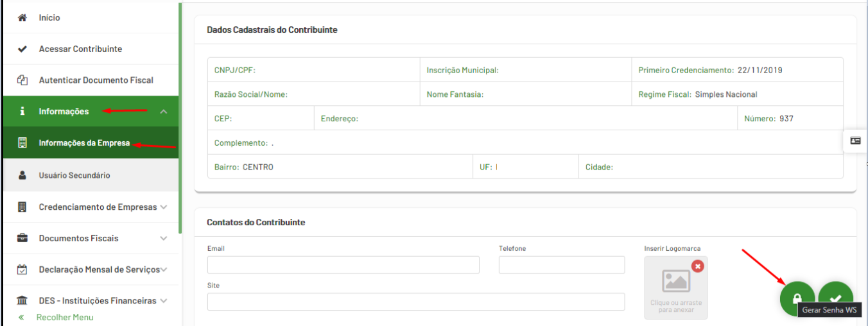Image resolution: width=868 pixels, height=326 pixels.
Task: Click into the Email input field
Action: (x=343, y=265)
